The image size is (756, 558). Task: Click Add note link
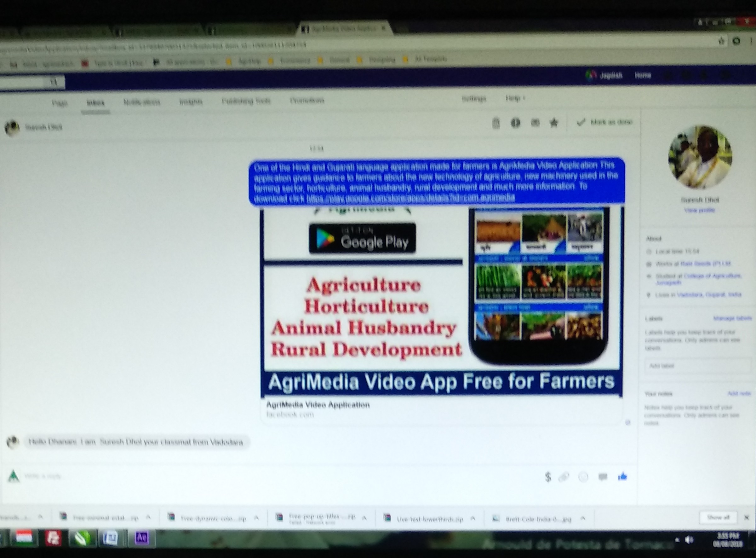click(x=739, y=393)
